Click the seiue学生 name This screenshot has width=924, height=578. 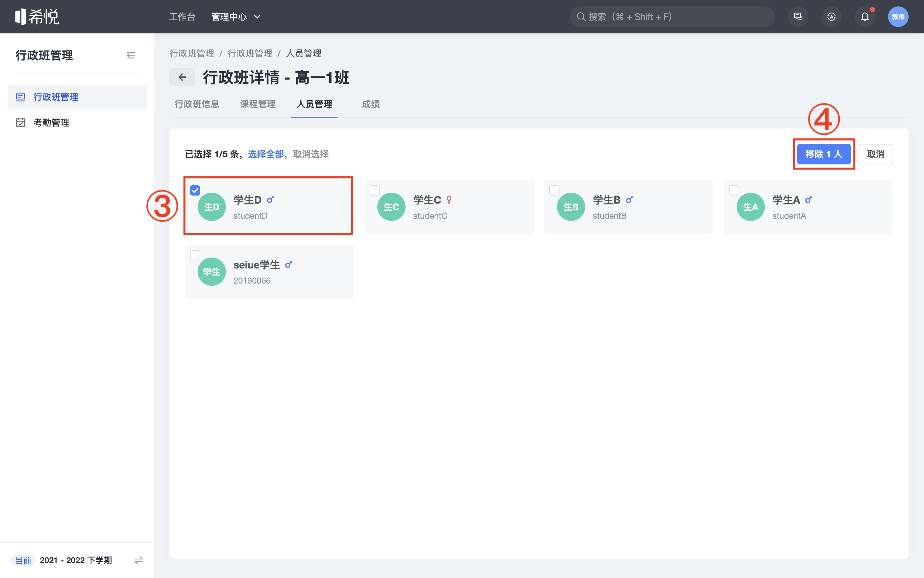click(257, 265)
